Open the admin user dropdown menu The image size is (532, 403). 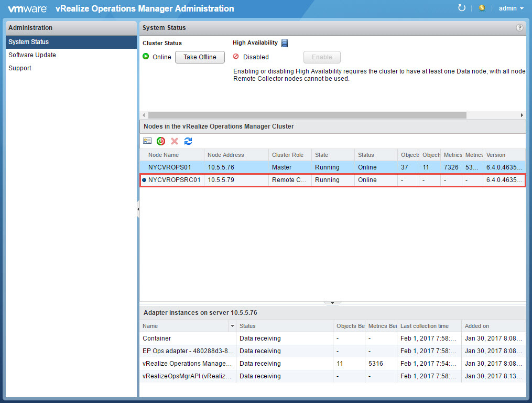click(x=511, y=8)
